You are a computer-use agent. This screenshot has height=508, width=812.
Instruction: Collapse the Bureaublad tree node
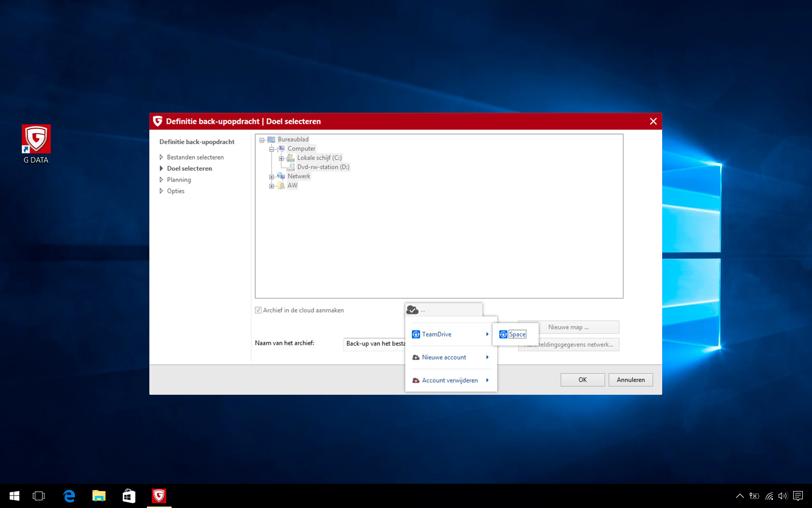tap(262, 140)
